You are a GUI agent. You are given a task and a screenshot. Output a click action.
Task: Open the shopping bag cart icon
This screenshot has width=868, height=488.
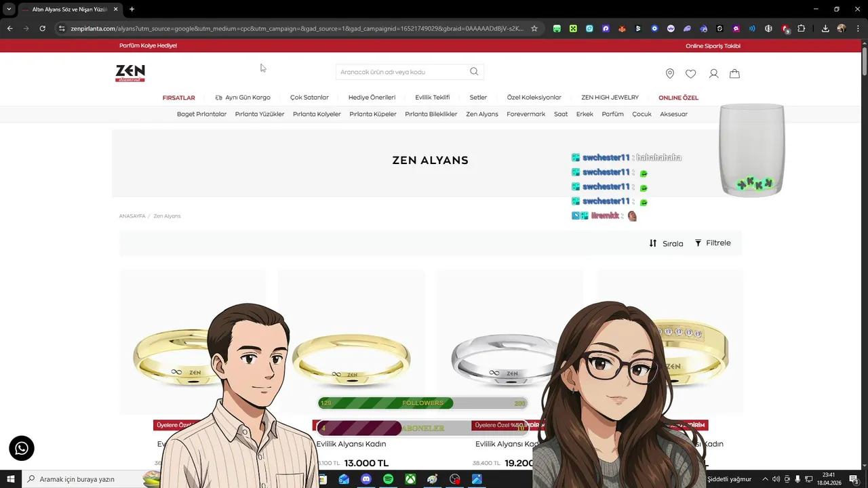point(734,73)
